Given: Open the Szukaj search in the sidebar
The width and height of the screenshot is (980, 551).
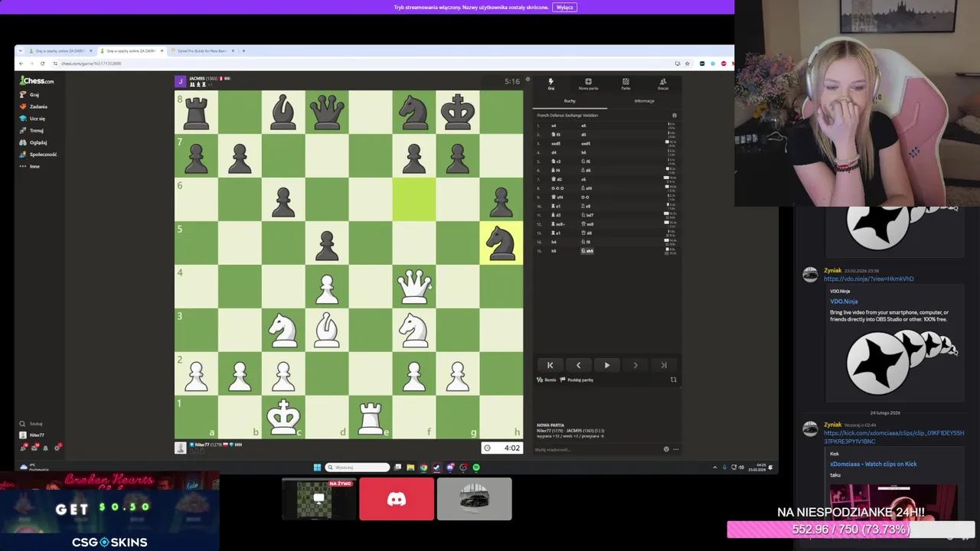Looking at the screenshot, I should click(31, 423).
